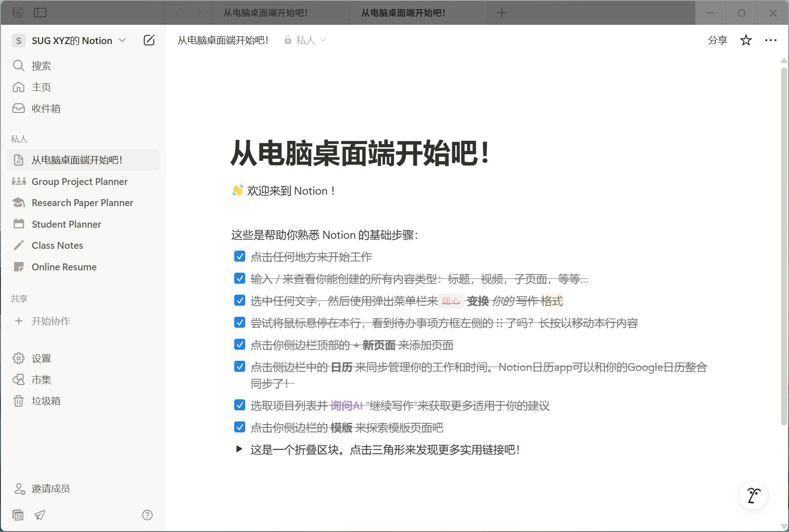Open the trash (垃圾箱) icon
The image size is (789, 532).
(x=18, y=401)
